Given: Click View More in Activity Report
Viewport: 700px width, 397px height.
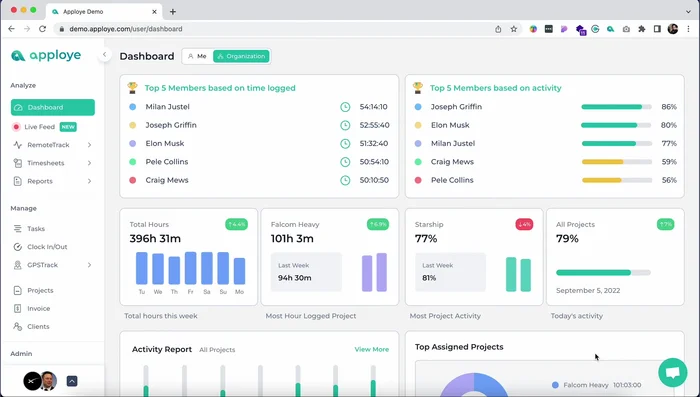Looking at the screenshot, I should [371, 349].
